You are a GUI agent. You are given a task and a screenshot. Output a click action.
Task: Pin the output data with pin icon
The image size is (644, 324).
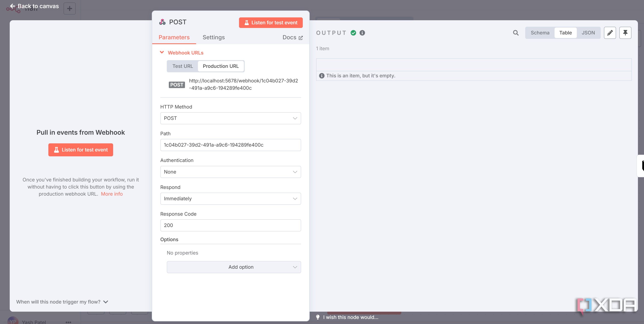point(625,33)
